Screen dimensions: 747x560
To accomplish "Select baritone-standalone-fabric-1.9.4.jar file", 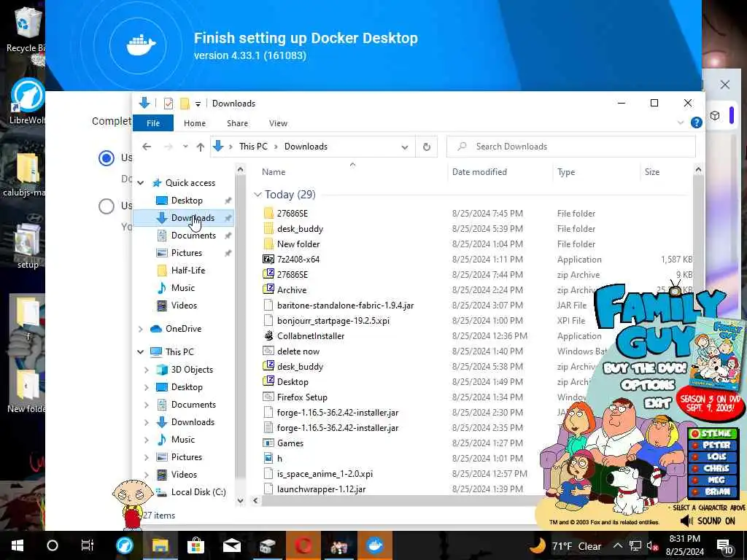I will tap(345, 306).
